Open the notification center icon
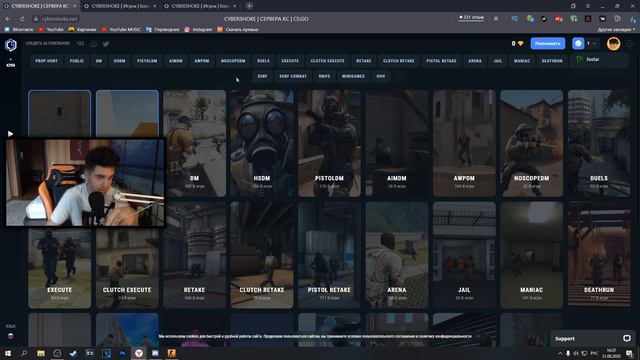 [629, 353]
